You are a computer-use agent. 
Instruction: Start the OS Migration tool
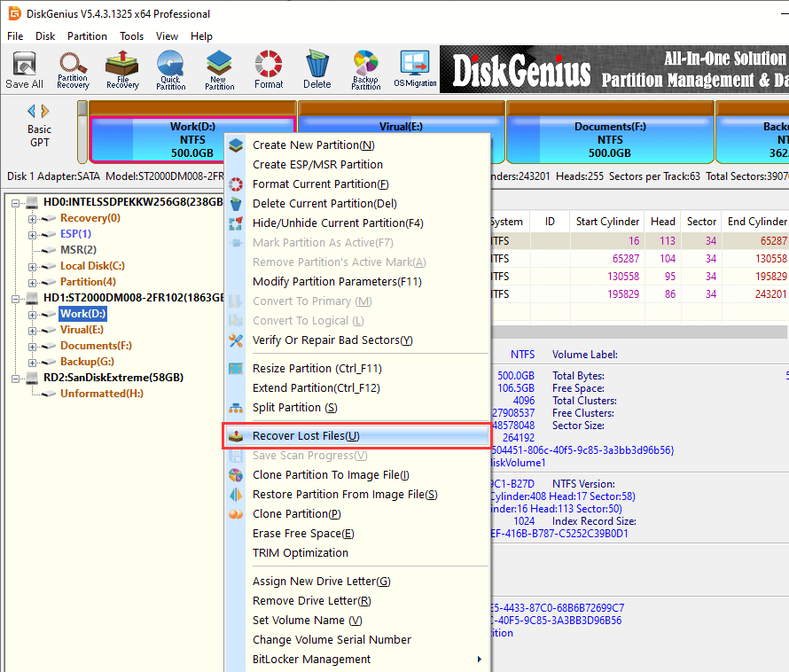(415, 69)
